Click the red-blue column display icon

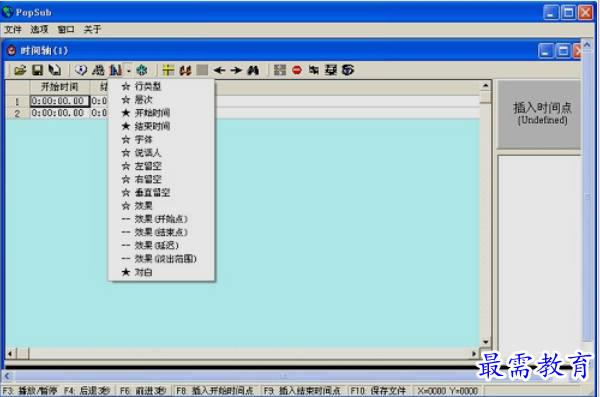[x=115, y=70]
